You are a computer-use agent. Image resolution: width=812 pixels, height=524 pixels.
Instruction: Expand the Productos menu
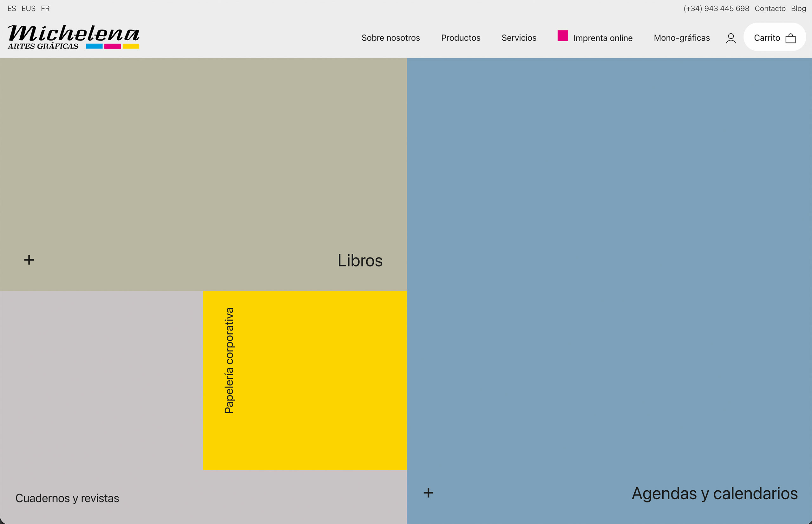point(461,38)
